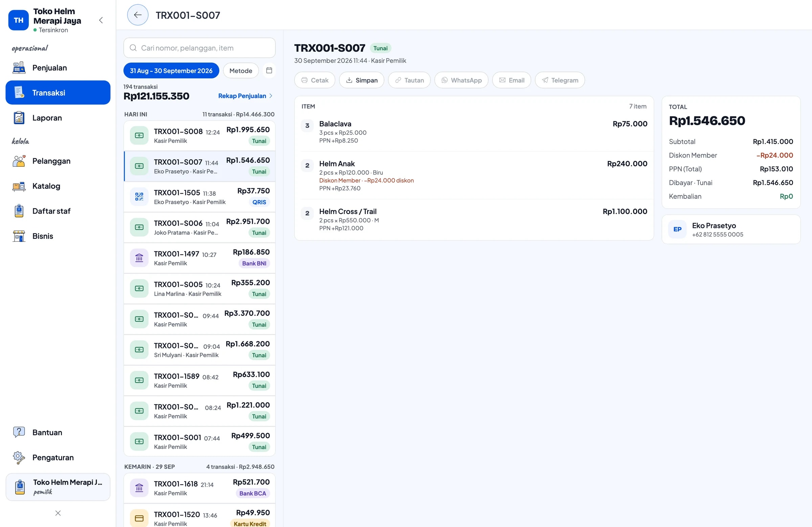Select transaction TRX001-S001 at 07:44
The width and height of the screenshot is (812, 527).
(199, 441)
